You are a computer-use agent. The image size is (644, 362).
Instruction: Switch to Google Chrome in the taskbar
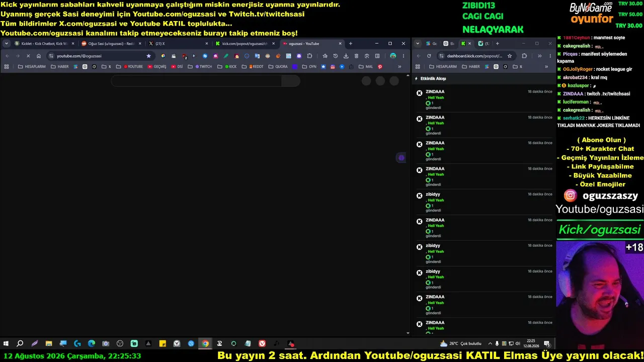pyautogui.click(x=205, y=343)
